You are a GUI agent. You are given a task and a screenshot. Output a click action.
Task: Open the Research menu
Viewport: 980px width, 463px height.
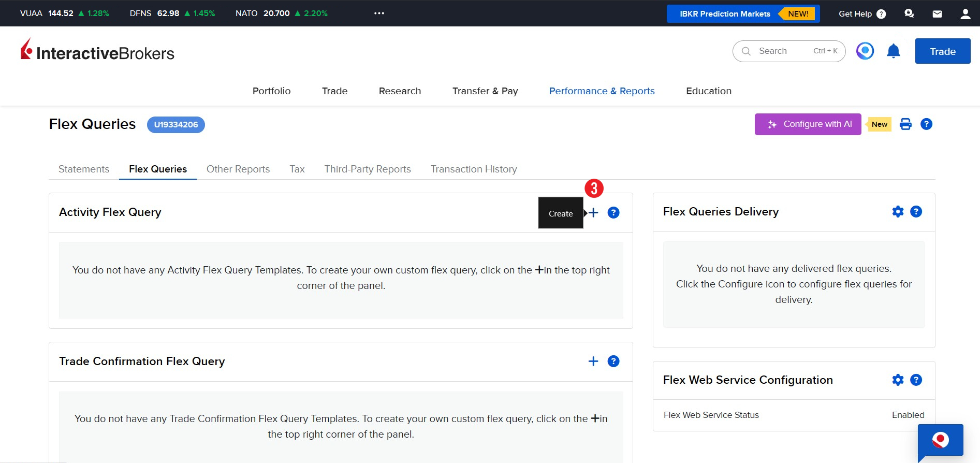tap(400, 91)
